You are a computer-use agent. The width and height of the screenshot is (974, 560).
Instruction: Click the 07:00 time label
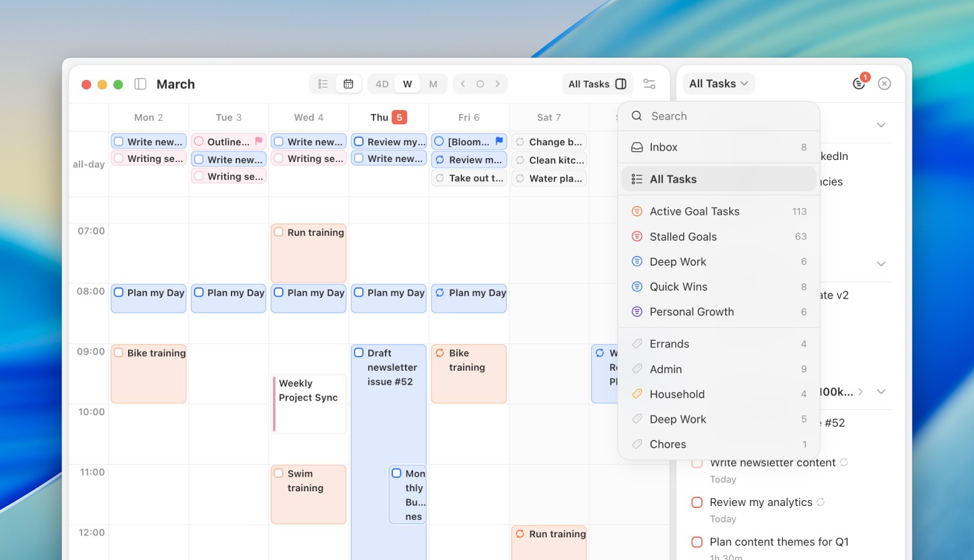91,231
